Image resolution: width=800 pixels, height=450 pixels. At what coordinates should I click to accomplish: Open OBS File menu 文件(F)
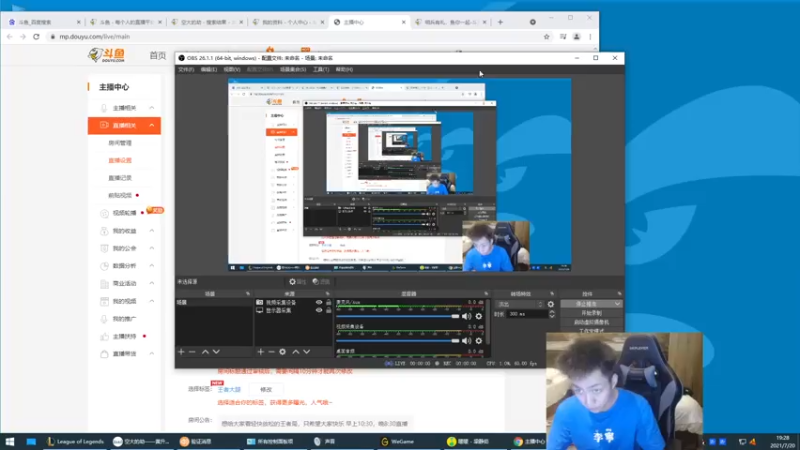point(186,69)
